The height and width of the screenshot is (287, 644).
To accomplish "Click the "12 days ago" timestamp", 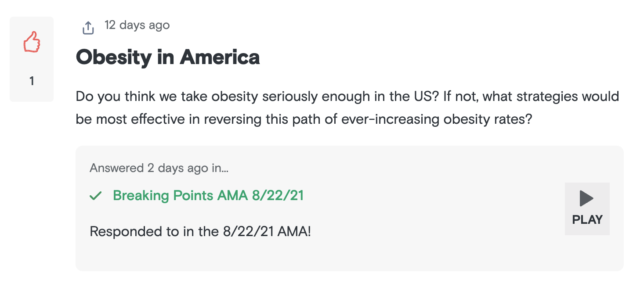I will (x=137, y=25).
